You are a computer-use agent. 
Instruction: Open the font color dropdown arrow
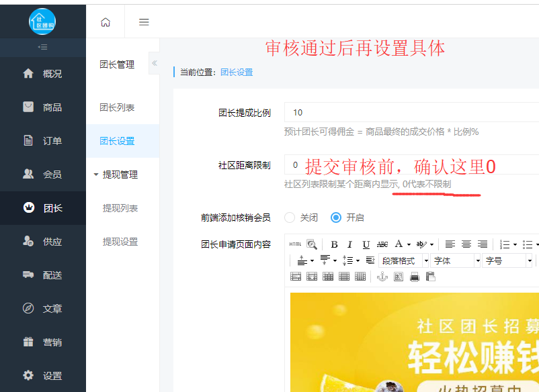coord(409,245)
